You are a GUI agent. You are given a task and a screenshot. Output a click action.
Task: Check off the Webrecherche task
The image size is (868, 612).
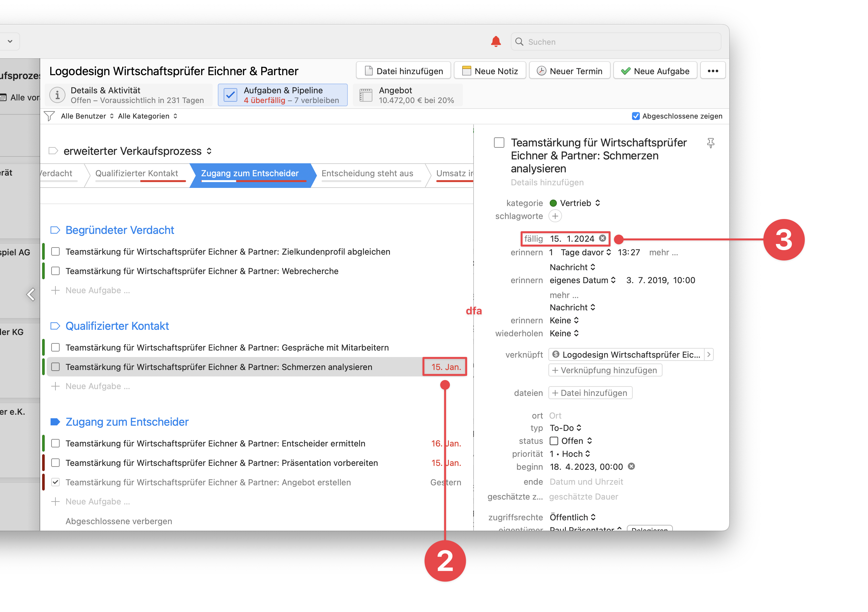click(x=55, y=271)
